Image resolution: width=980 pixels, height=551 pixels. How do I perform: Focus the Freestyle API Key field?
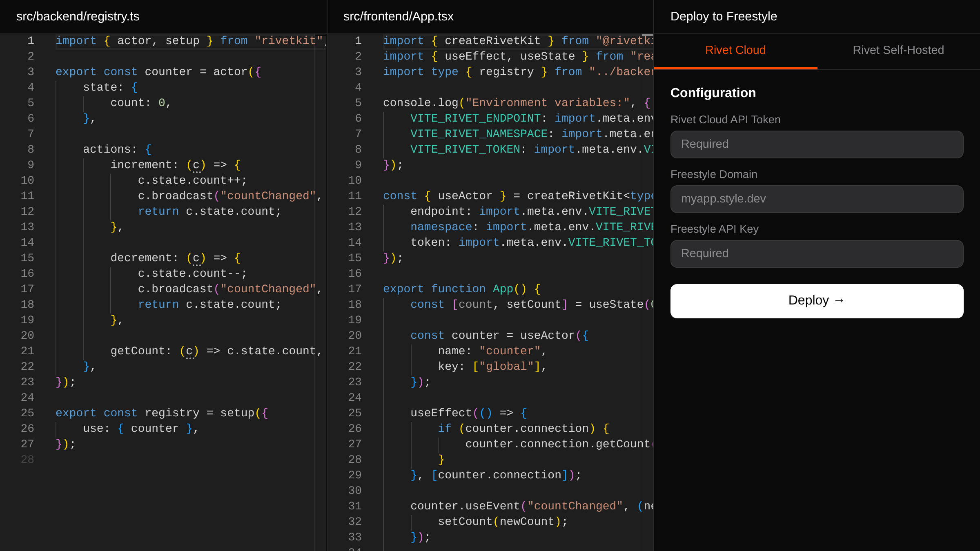[817, 253]
